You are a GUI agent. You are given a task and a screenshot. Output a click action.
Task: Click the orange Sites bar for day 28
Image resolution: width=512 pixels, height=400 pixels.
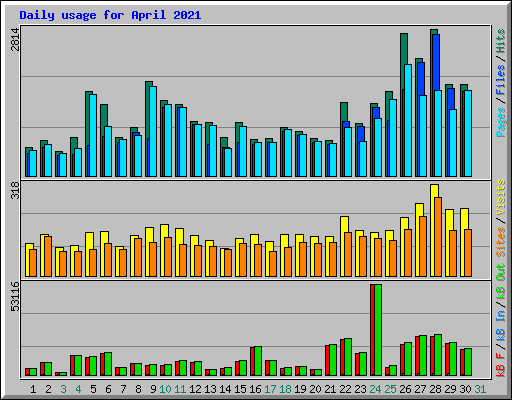coord(438,237)
